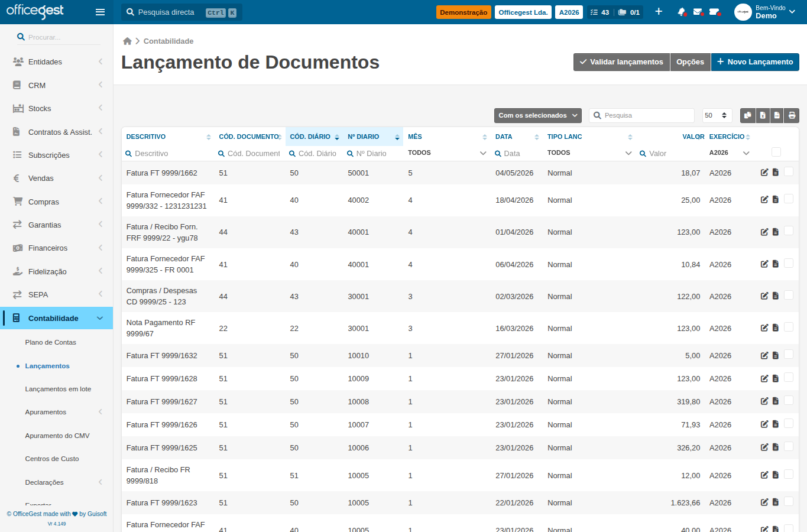Click the Contabilidade breadcrumb link
This screenshot has height=532, width=807.
pos(168,41)
